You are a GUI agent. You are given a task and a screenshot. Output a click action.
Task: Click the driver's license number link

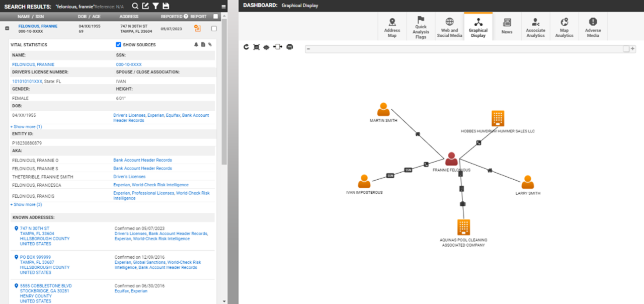point(27,81)
